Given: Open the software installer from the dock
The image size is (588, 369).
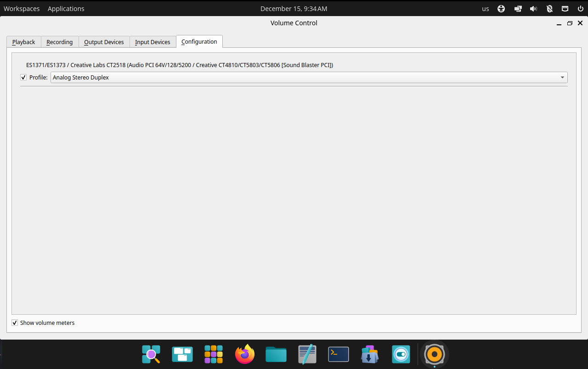Looking at the screenshot, I should (x=370, y=354).
